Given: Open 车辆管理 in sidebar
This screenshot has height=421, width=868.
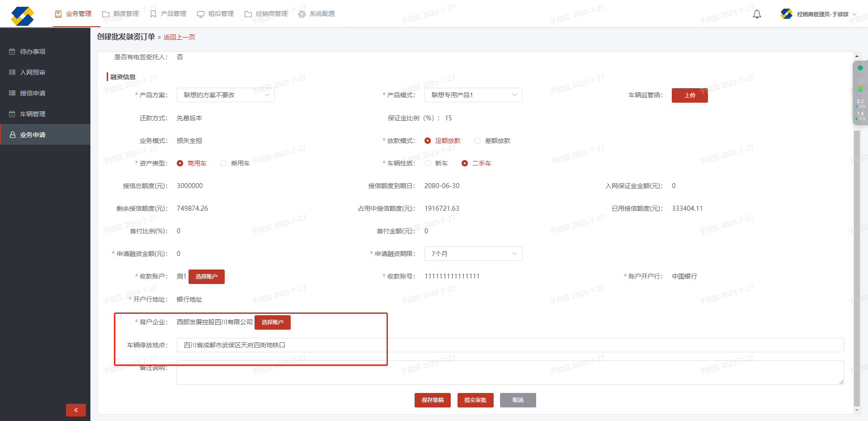Looking at the screenshot, I should [33, 114].
